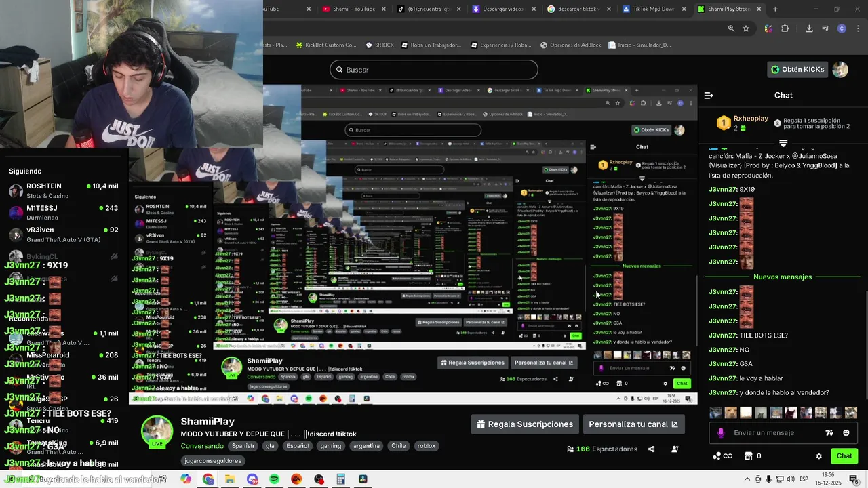Select the gta tag

tap(270, 446)
